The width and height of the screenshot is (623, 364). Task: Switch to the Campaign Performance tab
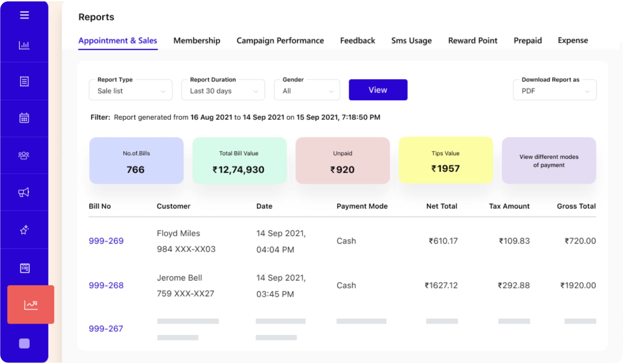[280, 40]
